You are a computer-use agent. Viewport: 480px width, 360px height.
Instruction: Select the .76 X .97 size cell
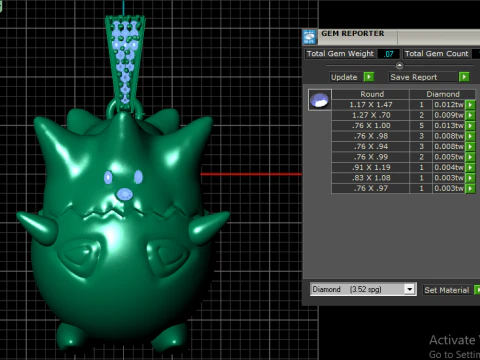click(x=371, y=188)
